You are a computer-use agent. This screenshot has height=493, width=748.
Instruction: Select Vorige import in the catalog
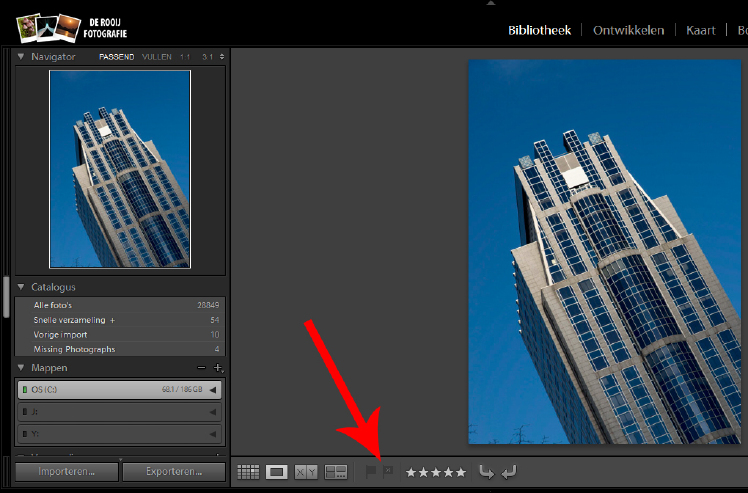(x=120, y=335)
